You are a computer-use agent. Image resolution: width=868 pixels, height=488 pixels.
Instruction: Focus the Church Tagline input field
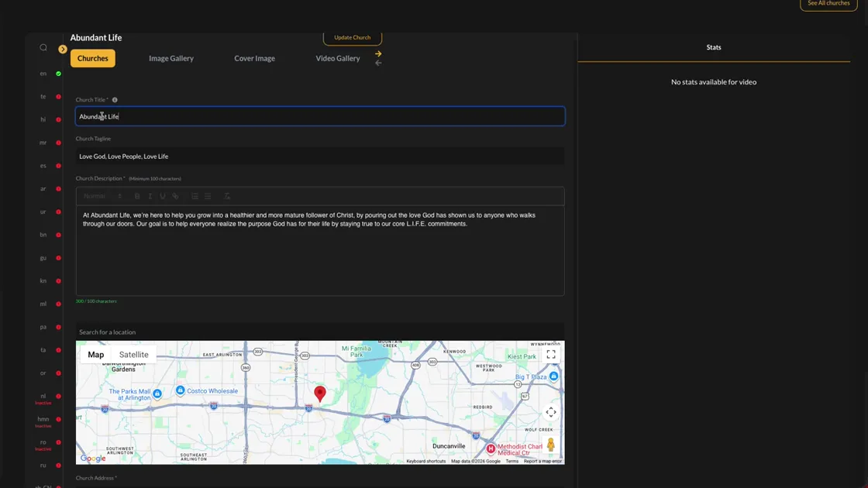(x=320, y=156)
